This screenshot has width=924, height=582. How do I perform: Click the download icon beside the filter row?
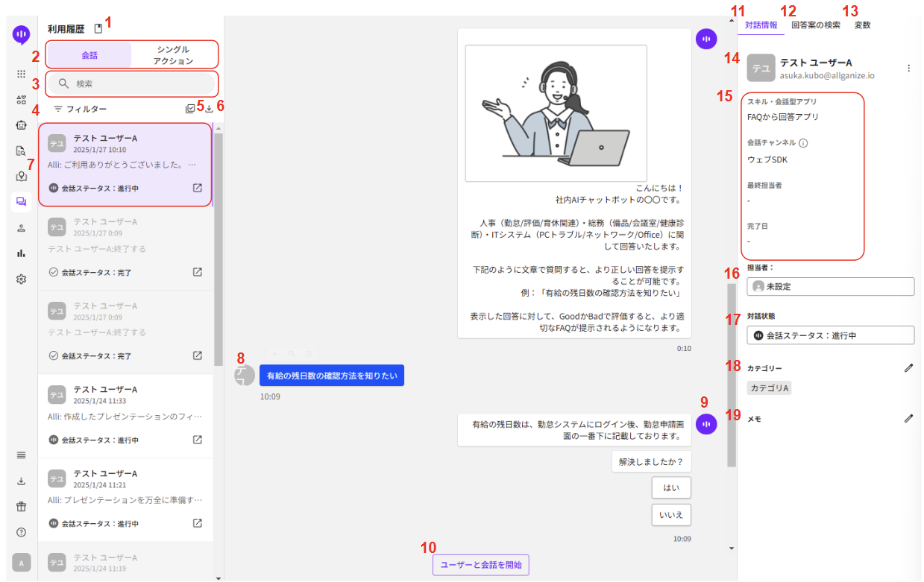tap(209, 109)
